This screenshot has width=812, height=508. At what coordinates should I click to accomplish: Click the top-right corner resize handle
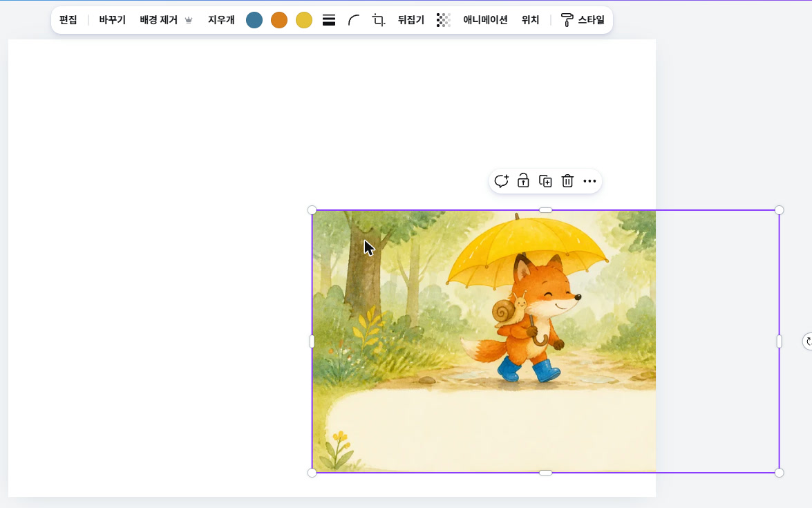pos(780,209)
